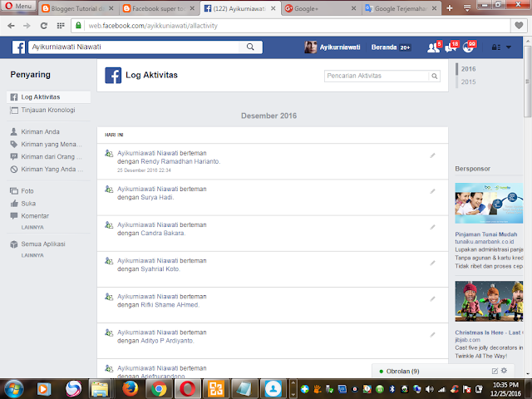Click the 25 Desember 2016 22:34 timestamp
Image resolution: width=532 pixels, height=399 pixels.
tap(144, 170)
